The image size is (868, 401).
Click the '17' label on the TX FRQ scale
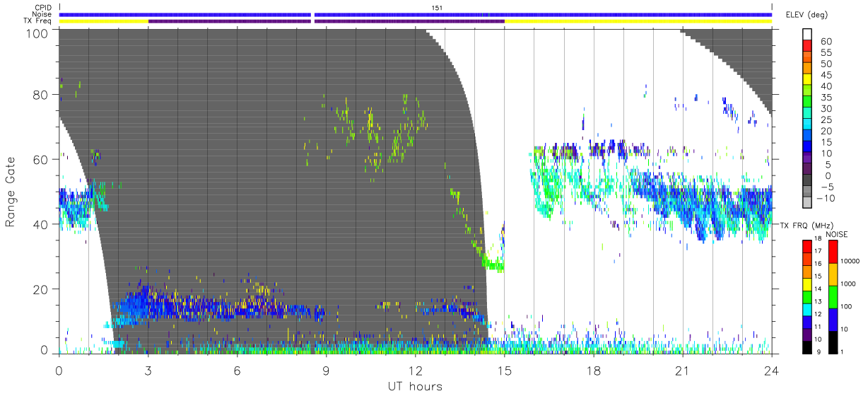[818, 251]
